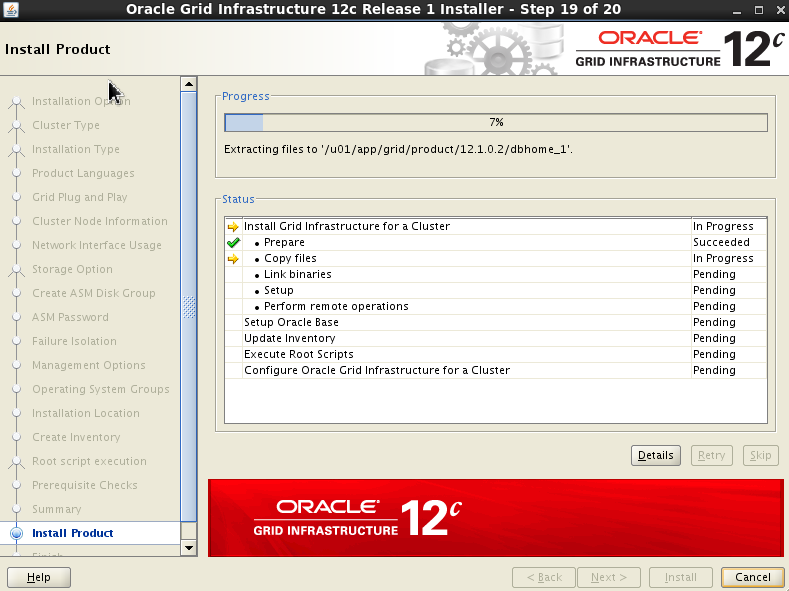Select Operating System Groups step
The image size is (789, 591).
pos(101,389)
